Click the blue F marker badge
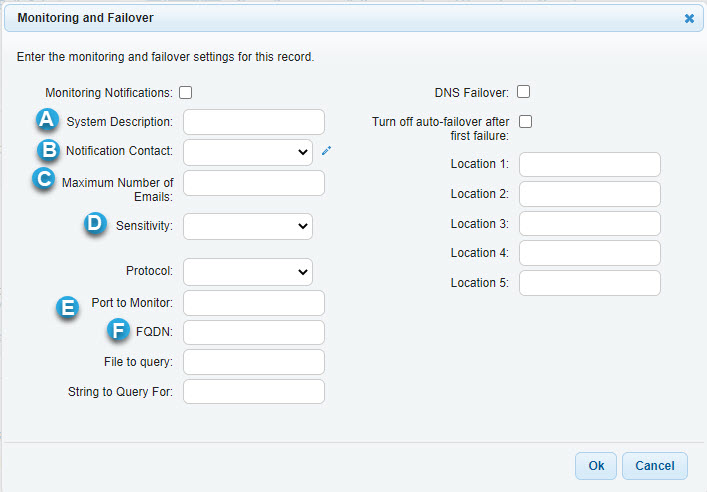The image size is (707, 492). pyautogui.click(x=118, y=329)
